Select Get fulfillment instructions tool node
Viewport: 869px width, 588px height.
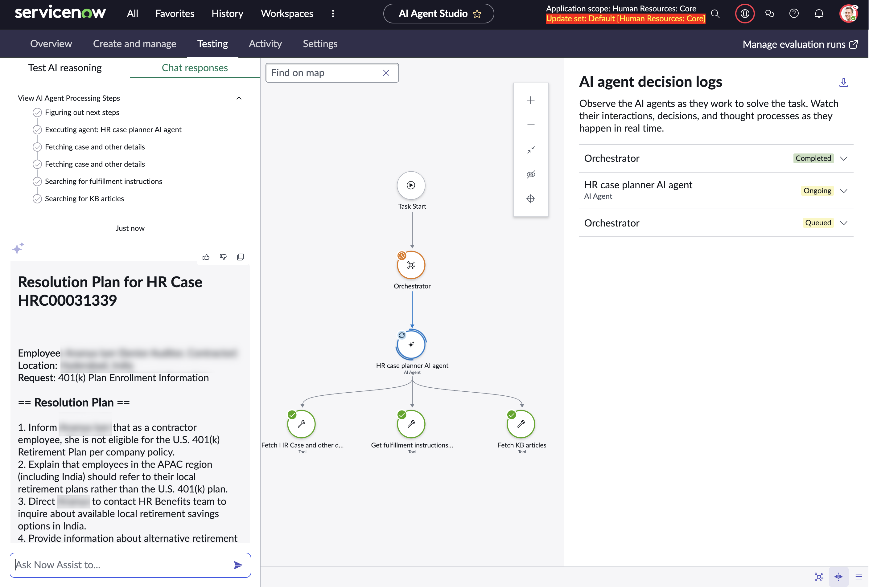pyautogui.click(x=411, y=424)
